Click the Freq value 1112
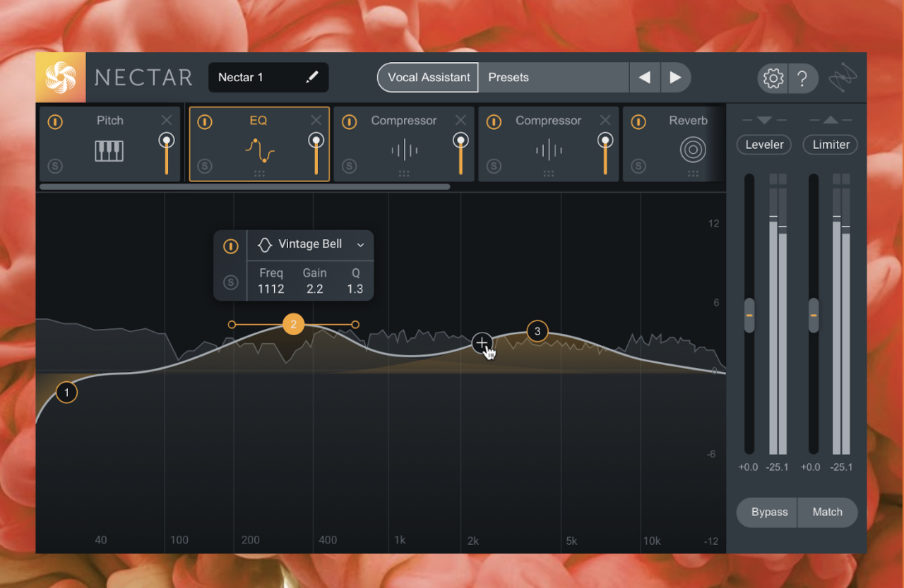 click(x=271, y=289)
